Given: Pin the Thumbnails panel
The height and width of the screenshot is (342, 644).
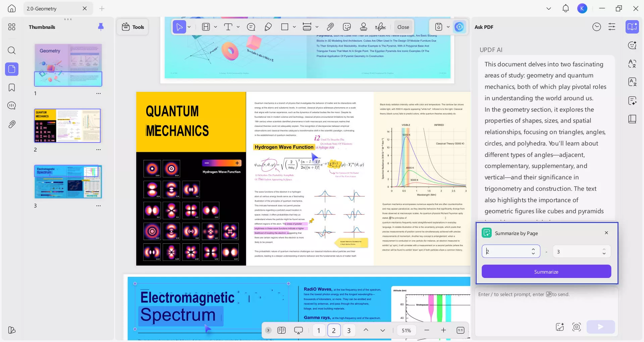Looking at the screenshot, I should (x=101, y=27).
